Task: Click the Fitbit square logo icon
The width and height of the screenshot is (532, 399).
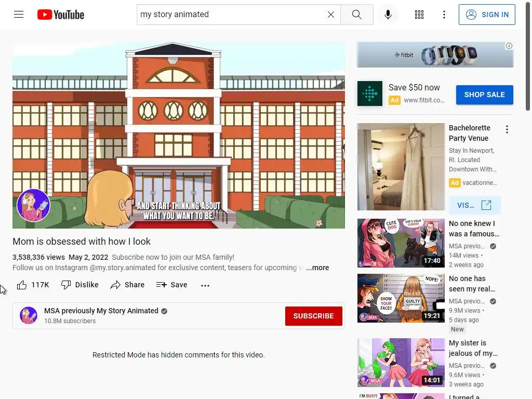Action: 370,94
